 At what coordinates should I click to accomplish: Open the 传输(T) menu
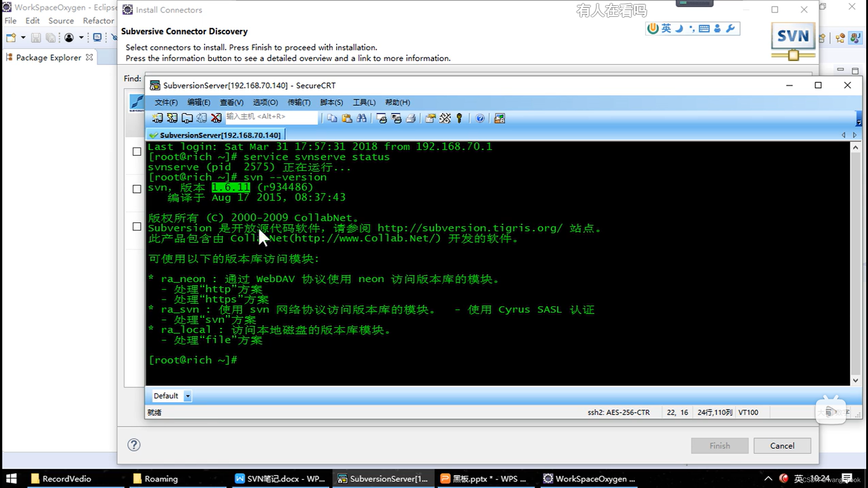pyautogui.click(x=299, y=103)
